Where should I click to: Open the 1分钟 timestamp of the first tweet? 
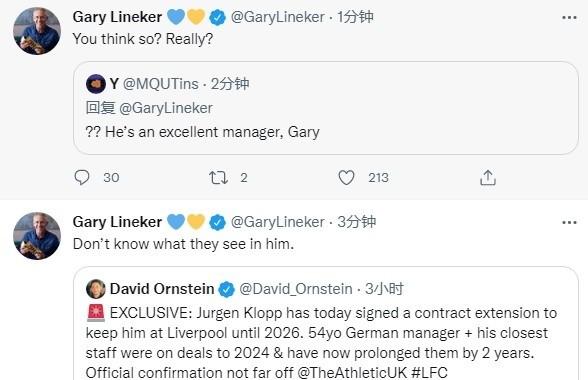tap(355, 17)
